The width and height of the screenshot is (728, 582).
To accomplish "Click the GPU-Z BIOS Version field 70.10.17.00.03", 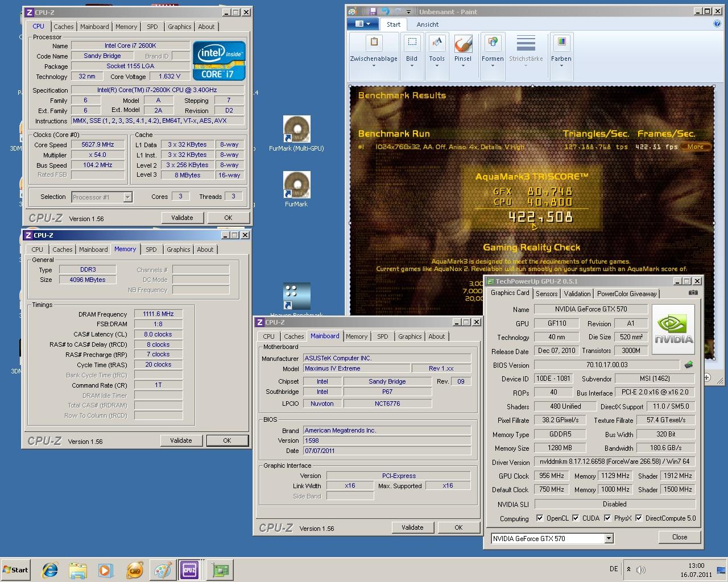I will 607,365.
